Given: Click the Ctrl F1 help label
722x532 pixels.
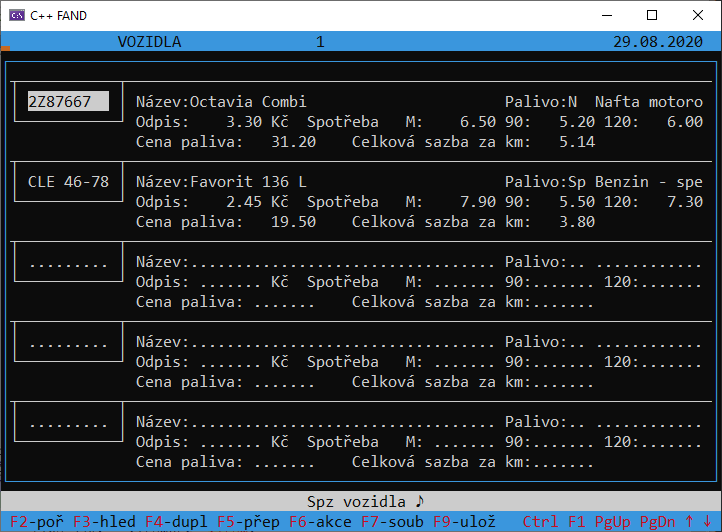Looking at the screenshot, I should pyautogui.click(x=558, y=522).
